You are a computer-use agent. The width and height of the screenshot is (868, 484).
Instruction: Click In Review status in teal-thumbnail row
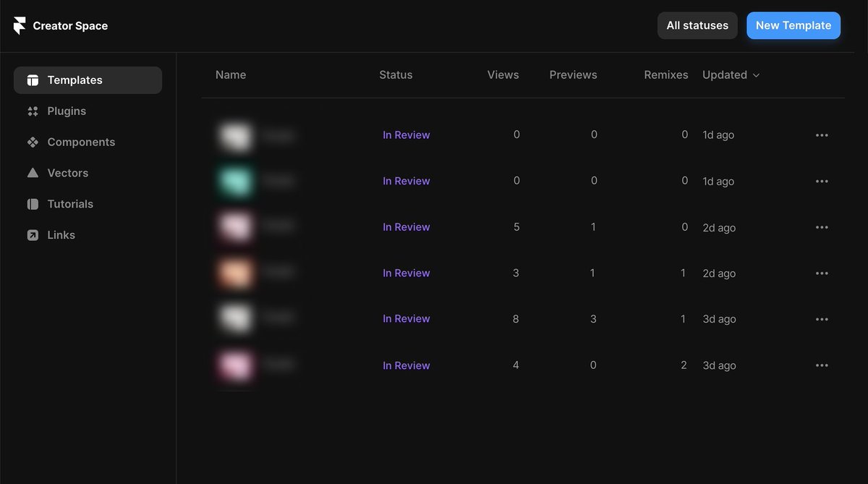[x=407, y=181]
